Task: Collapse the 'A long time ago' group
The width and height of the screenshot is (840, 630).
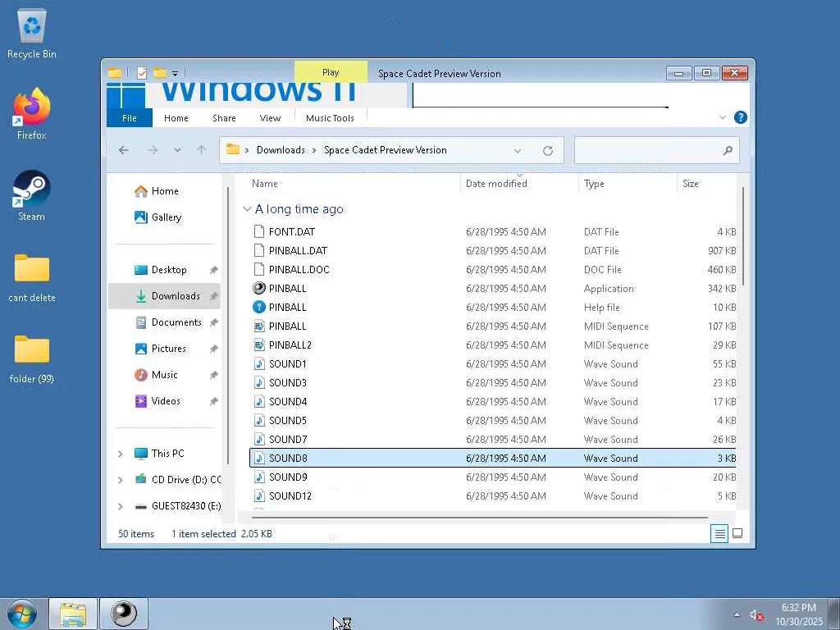Action: point(247,209)
